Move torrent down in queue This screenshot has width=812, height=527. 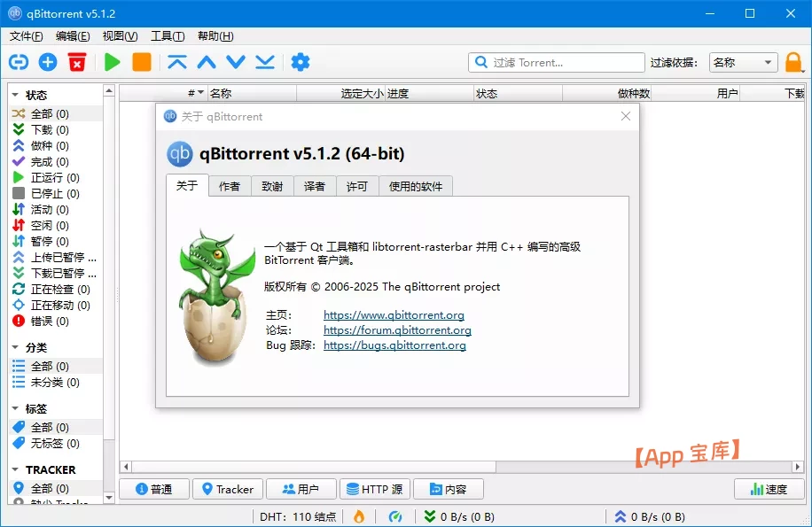[x=236, y=63]
